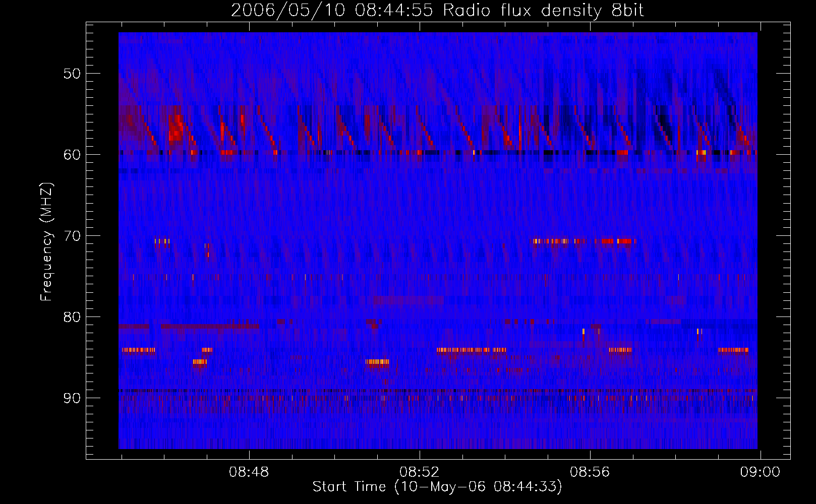Click the "Start Time (10-May-06 08:44:33)" axis label
816x504 pixels.
click(437, 487)
